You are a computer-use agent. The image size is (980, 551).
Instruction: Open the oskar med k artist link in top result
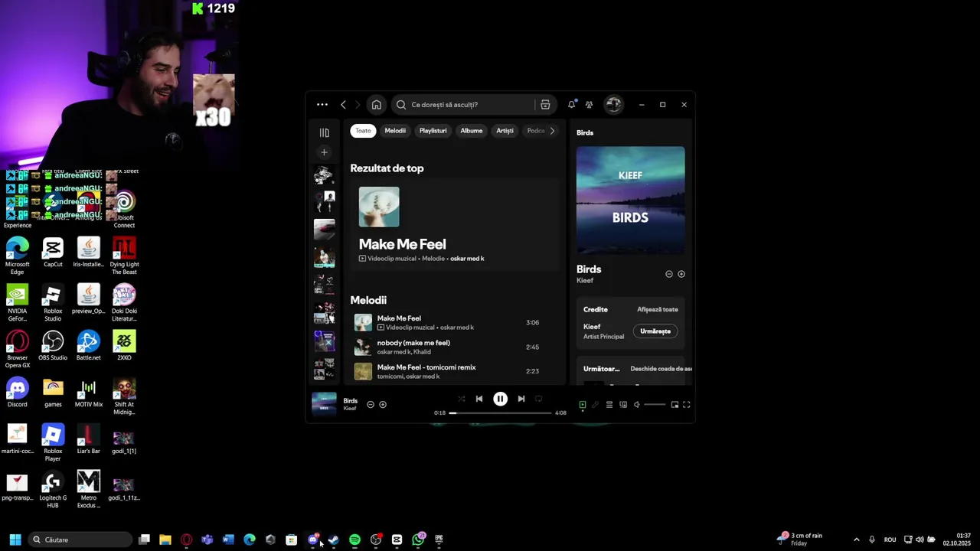467,259
